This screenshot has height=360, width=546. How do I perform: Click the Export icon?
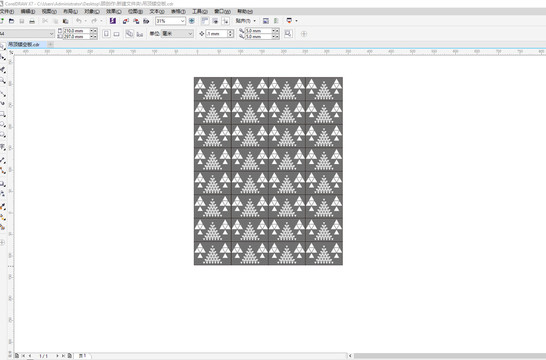coord(136,21)
